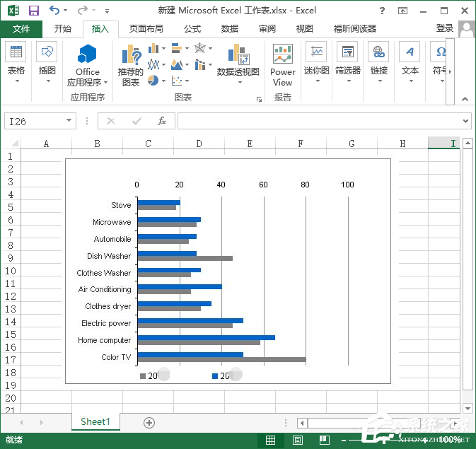476x449 pixels.
Task: Insert a bar chart
Action: 177,48
